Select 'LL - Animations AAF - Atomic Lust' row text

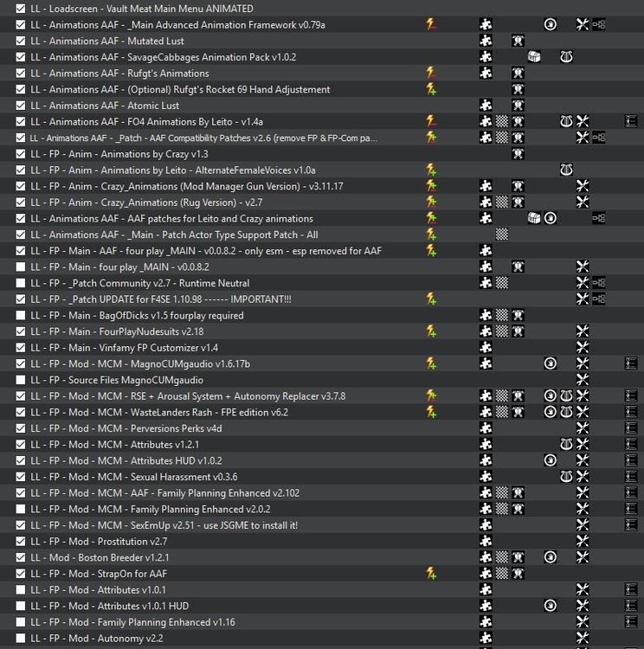105,106
